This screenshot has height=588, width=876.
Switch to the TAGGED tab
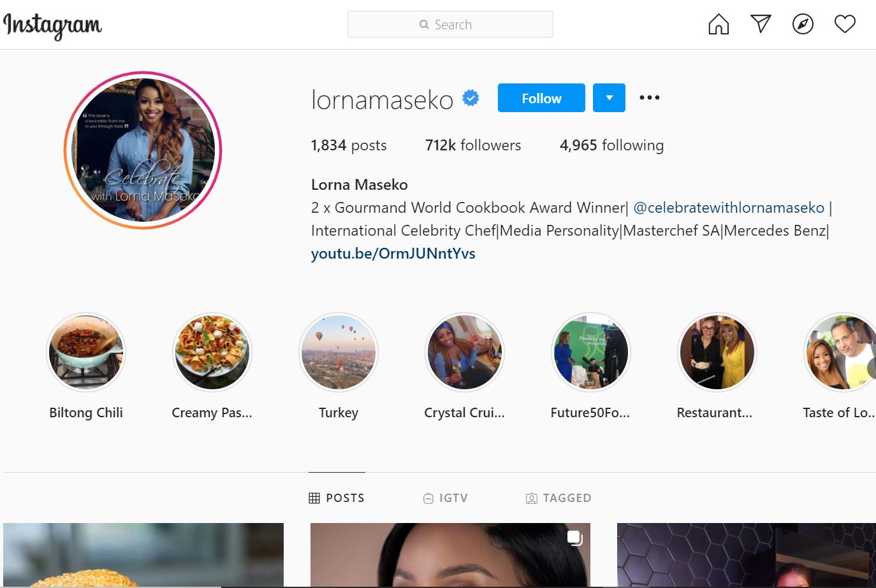(558, 498)
